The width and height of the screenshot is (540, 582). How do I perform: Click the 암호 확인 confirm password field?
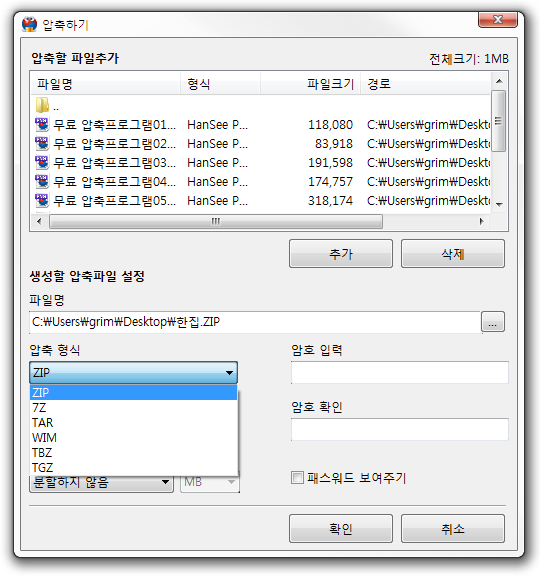400,429
